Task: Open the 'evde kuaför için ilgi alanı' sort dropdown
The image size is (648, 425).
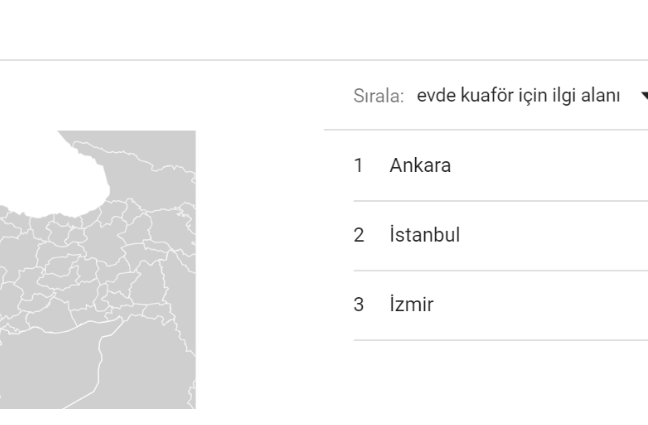Action: (x=518, y=96)
